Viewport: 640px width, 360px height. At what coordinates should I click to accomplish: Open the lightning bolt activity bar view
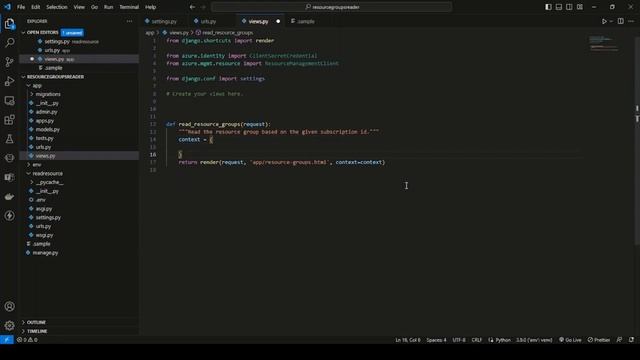click(x=9, y=216)
